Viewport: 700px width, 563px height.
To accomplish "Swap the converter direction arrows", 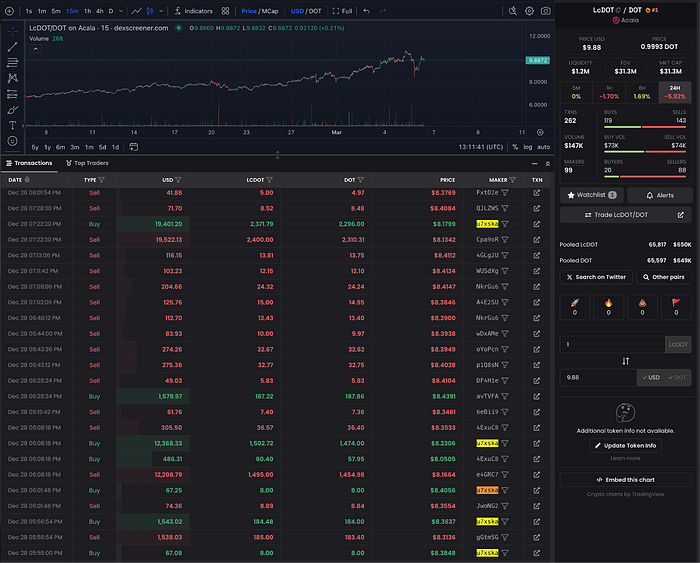I will point(625,361).
